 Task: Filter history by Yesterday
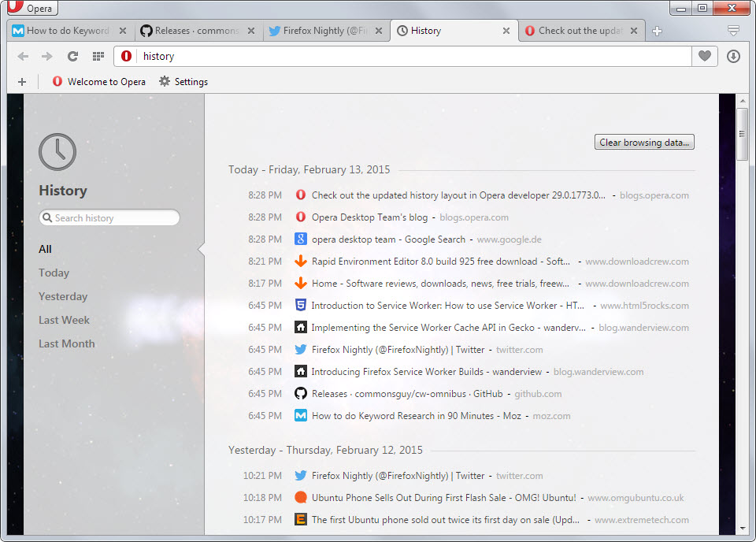click(x=63, y=296)
